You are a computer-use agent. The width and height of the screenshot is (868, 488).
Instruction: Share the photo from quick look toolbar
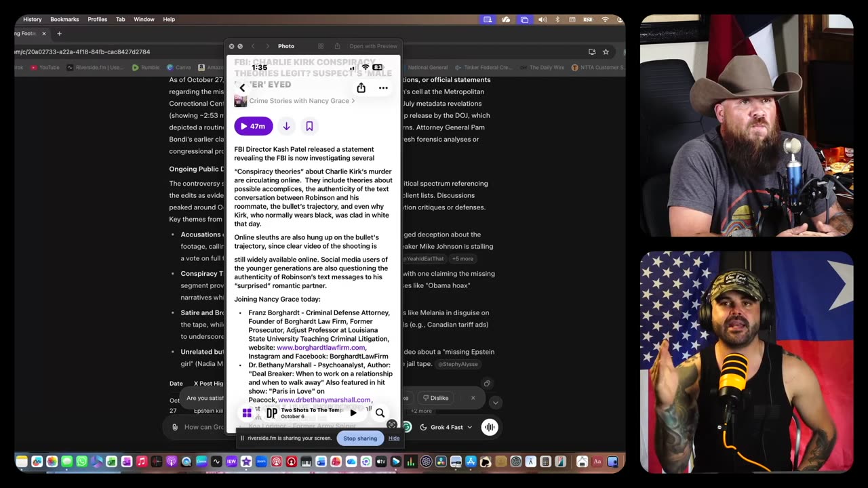(337, 46)
